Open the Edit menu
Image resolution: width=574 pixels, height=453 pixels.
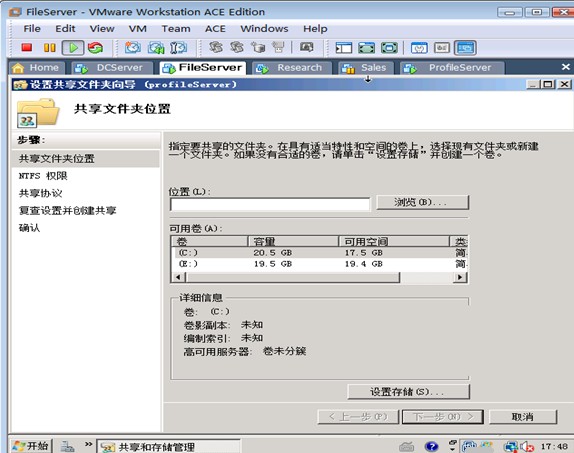tap(65, 29)
